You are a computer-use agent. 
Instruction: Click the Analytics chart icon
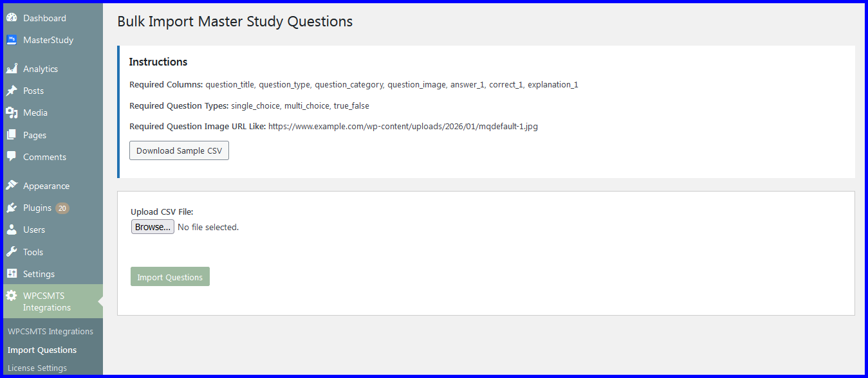point(12,69)
